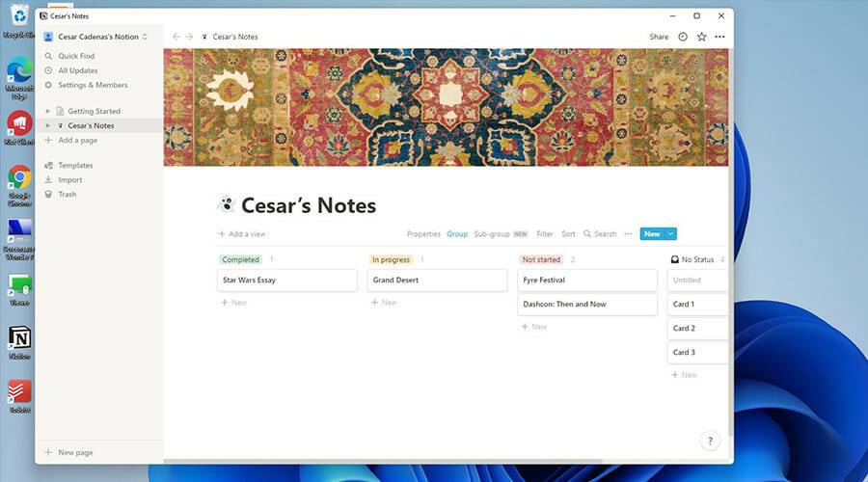Click the Not started group label
The height and width of the screenshot is (482, 868).
(541, 259)
